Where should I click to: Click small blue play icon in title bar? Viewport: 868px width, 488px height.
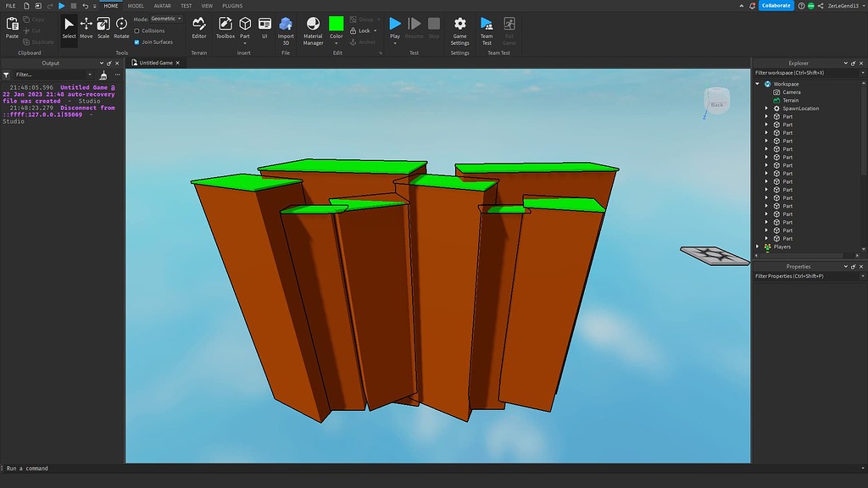pos(61,6)
